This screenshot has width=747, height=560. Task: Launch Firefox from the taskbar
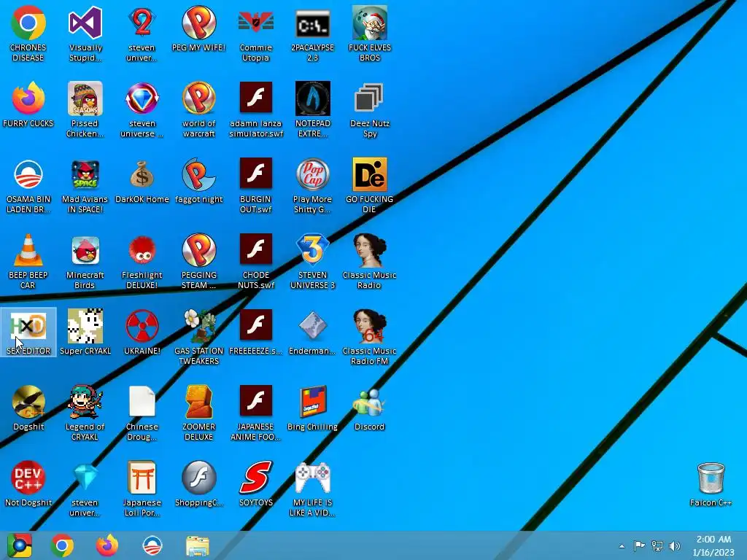click(107, 545)
